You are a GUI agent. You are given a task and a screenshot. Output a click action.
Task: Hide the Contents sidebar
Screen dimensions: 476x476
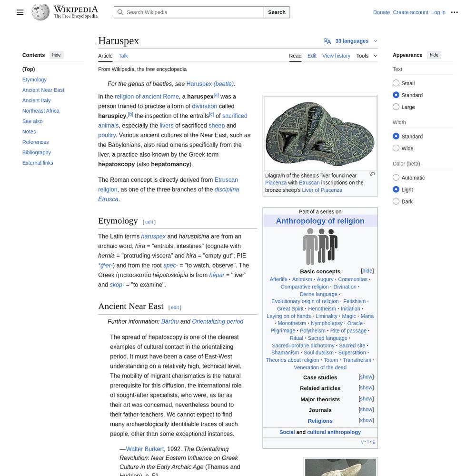[56, 55]
